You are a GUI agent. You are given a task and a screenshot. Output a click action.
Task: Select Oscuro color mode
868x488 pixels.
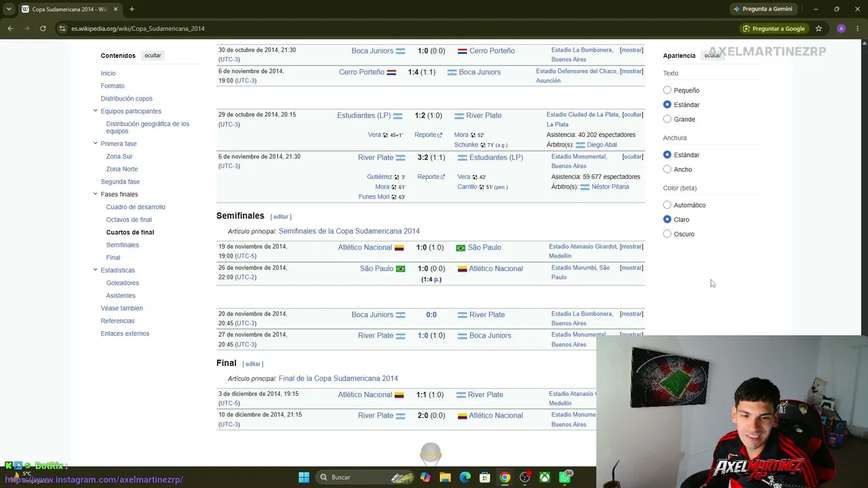tap(667, 234)
